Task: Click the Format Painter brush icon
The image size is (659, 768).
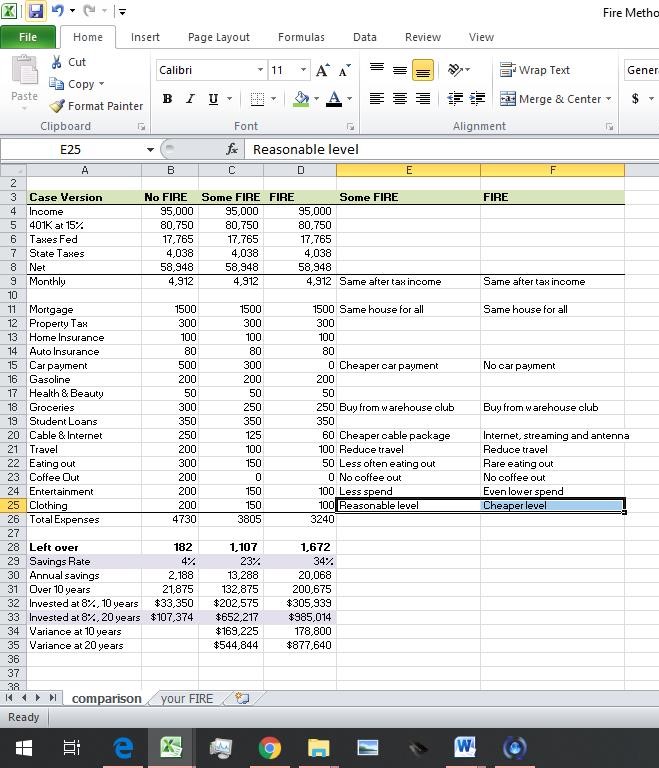Action: (57, 106)
